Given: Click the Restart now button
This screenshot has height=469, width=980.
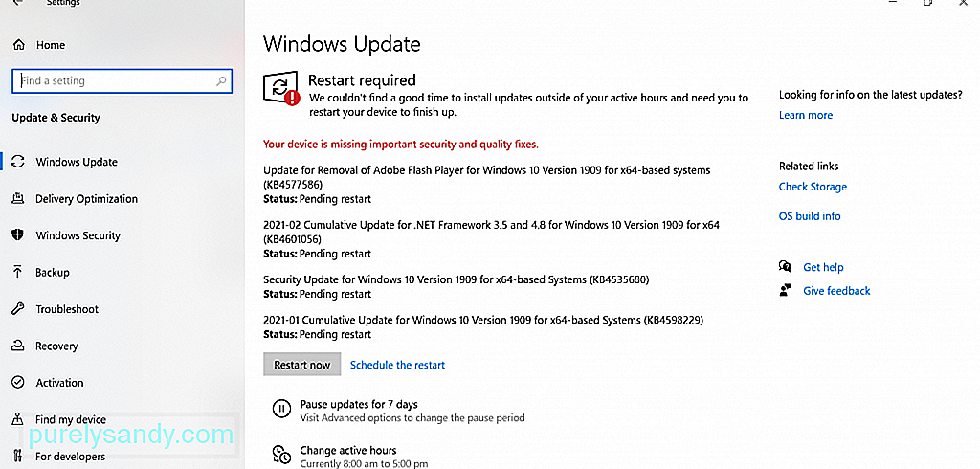Looking at the screenshot, I should pos(301,365).
